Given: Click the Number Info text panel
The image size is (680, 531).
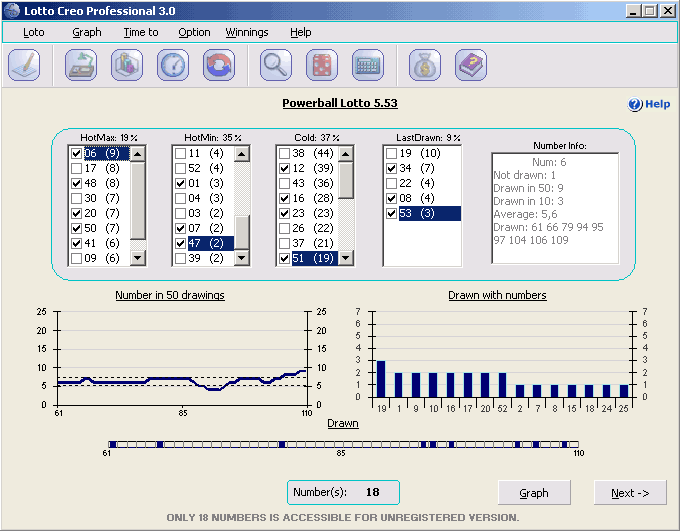Looking at the screenshot, I should click(x=555, y=208).
